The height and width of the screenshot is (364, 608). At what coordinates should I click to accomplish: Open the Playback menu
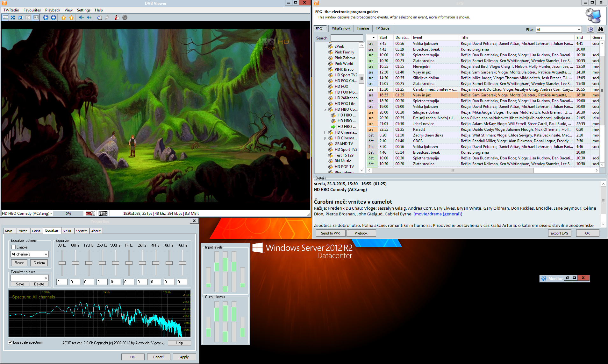click(53, 10)
